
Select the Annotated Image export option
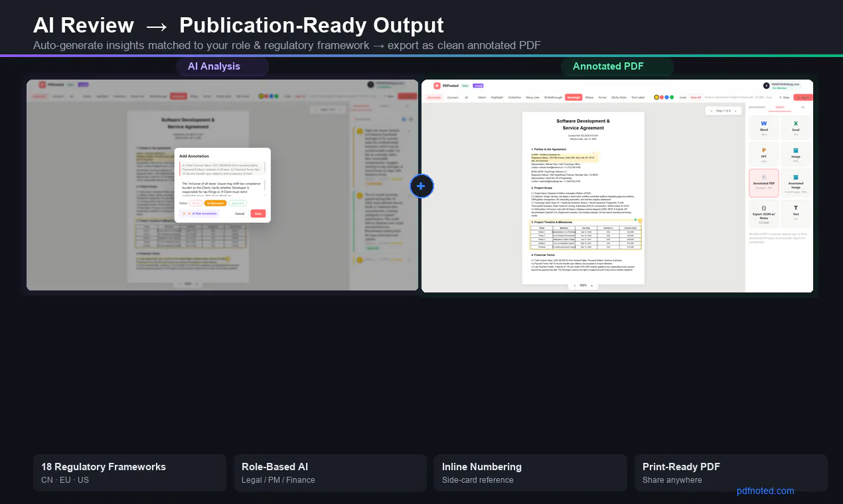(796, 183)
